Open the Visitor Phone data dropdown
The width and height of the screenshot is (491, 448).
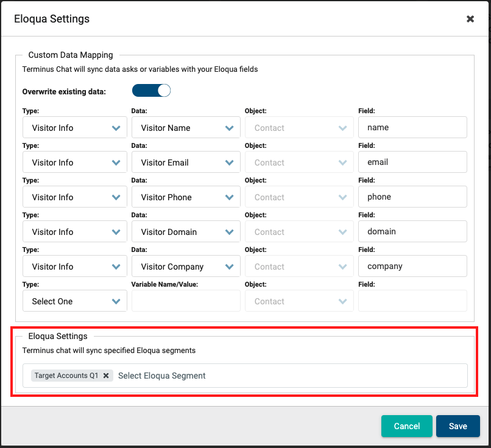pyautogui.click(x=186, y=197)
